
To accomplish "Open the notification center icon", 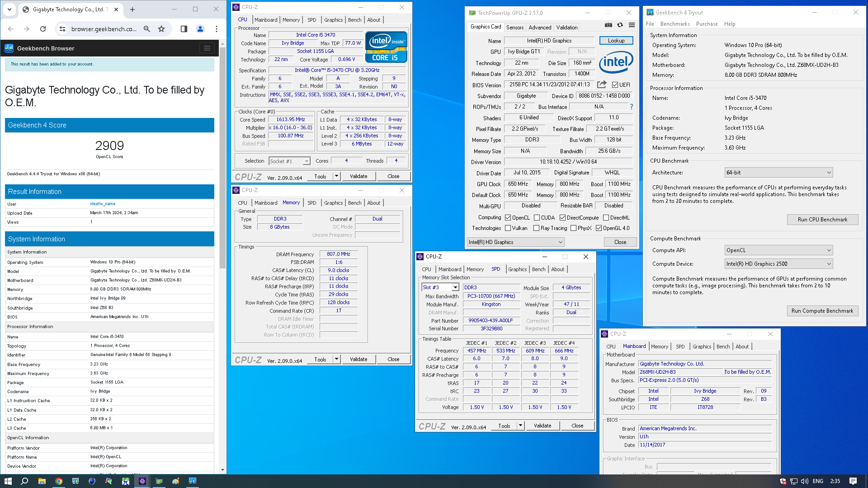I will tap(853, 481).
